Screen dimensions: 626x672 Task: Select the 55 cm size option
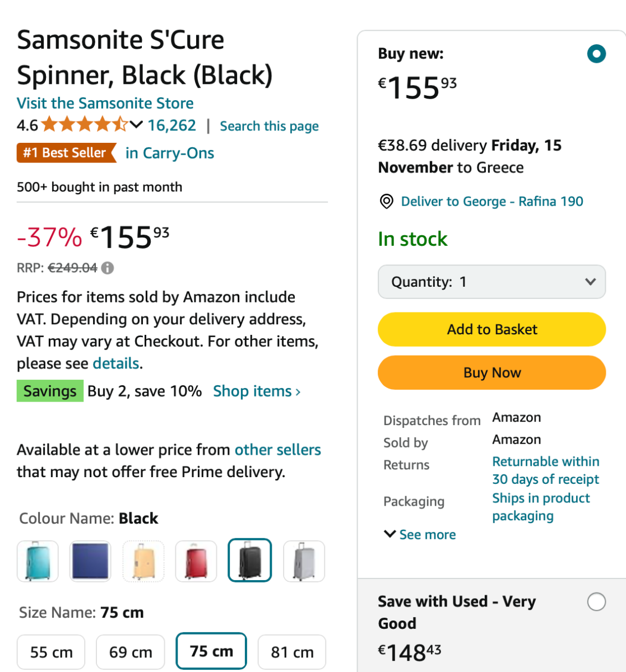click(51, 652)
